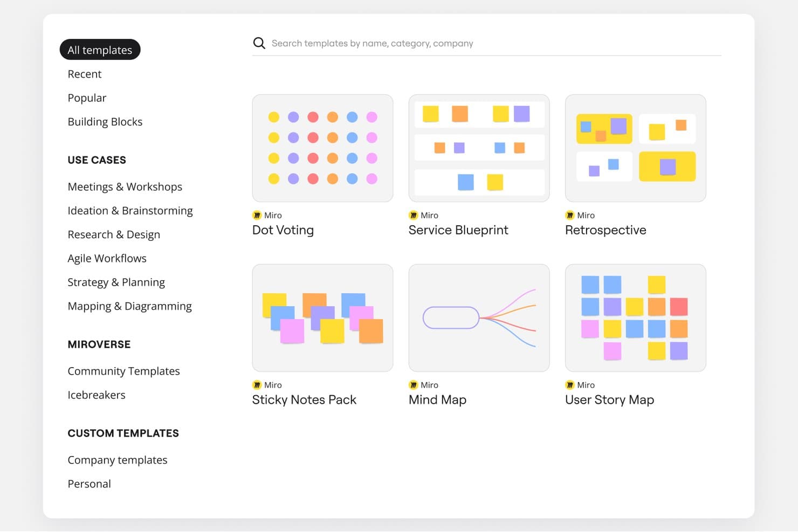Click the Miro logo above Dot Voting
Viewport: 798px width, 532px height.
257,215
